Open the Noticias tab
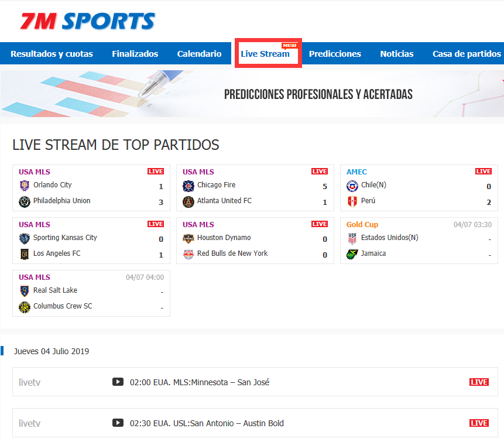 pos(397,54)
